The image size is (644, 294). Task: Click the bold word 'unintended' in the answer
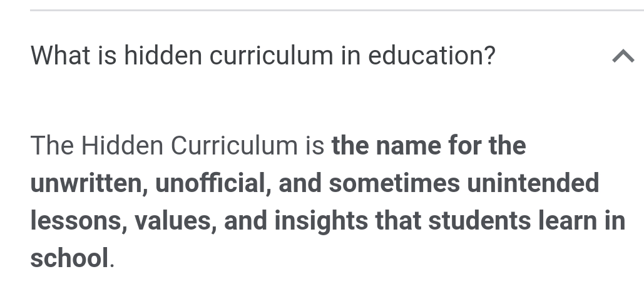point(533,183)
